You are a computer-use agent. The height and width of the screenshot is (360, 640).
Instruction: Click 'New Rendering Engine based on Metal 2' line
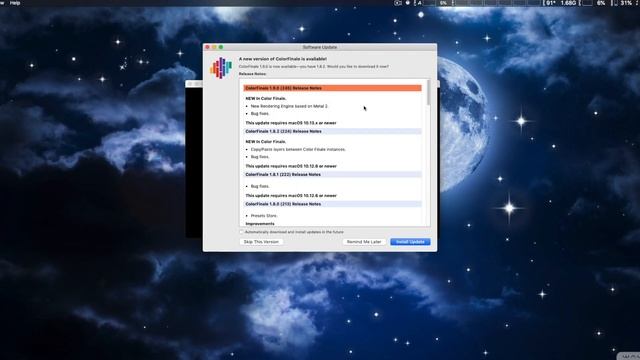click(x=289, y=106)
